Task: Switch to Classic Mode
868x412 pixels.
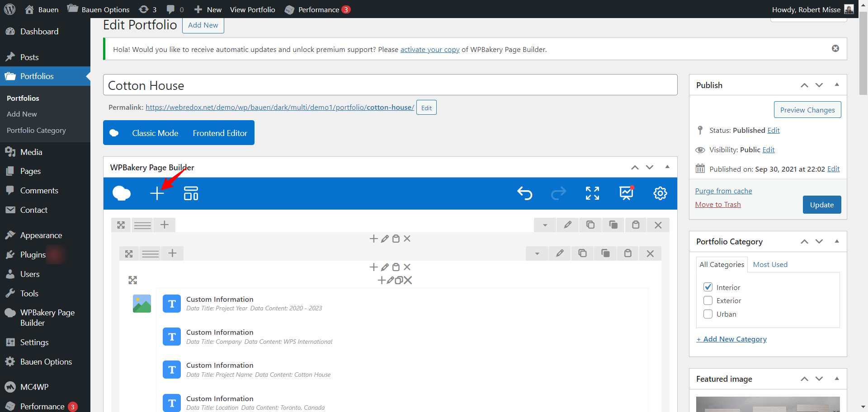Action: 155,133
